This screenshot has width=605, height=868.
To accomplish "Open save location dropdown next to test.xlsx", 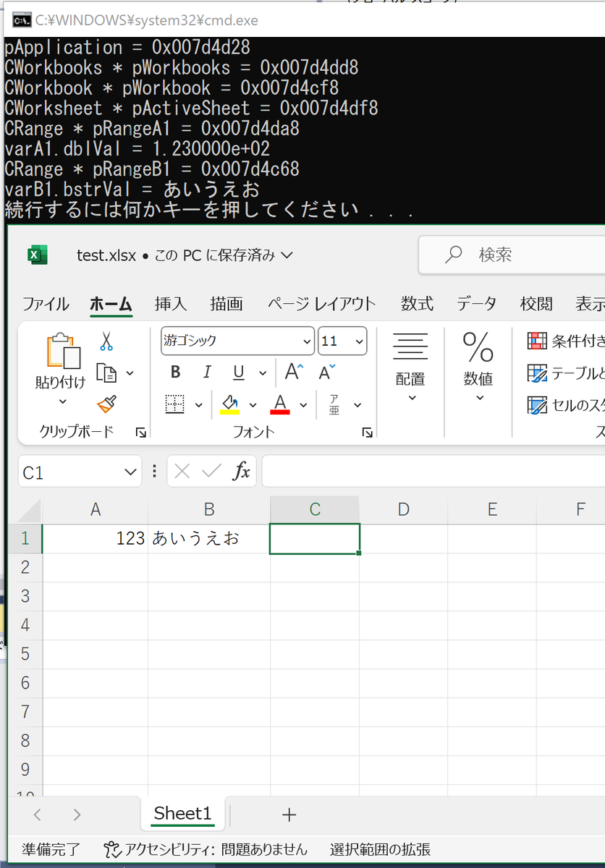I will 286,255.
